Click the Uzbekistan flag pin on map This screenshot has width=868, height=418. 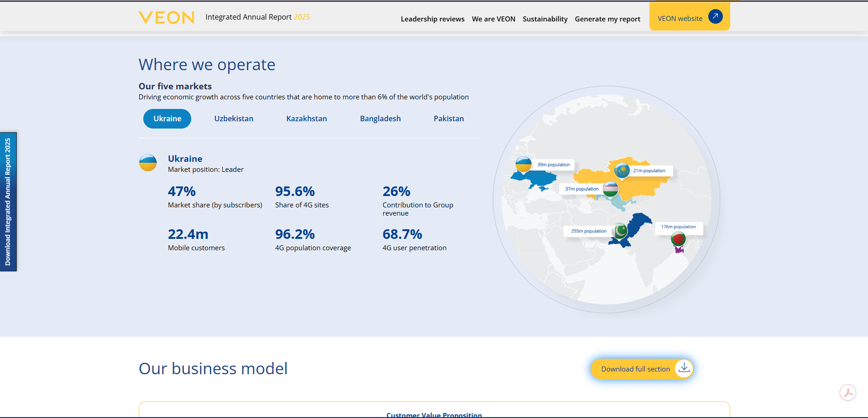[x=610, y=189]
